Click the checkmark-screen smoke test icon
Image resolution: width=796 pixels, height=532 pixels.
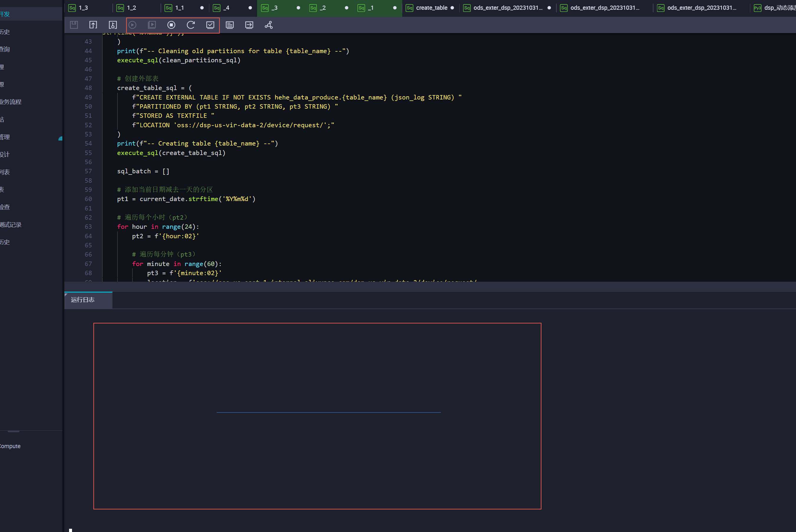pos(210,25)
